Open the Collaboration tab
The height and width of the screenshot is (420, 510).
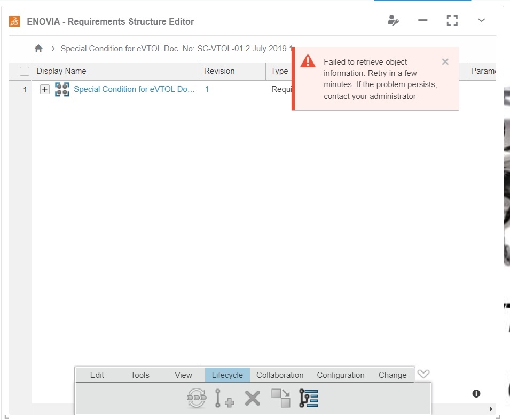click(280, 375)
